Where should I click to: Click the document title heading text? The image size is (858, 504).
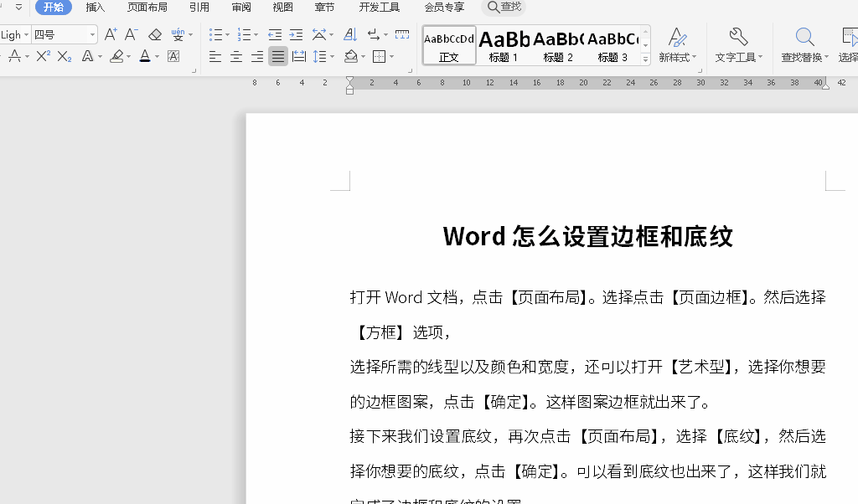587,236
